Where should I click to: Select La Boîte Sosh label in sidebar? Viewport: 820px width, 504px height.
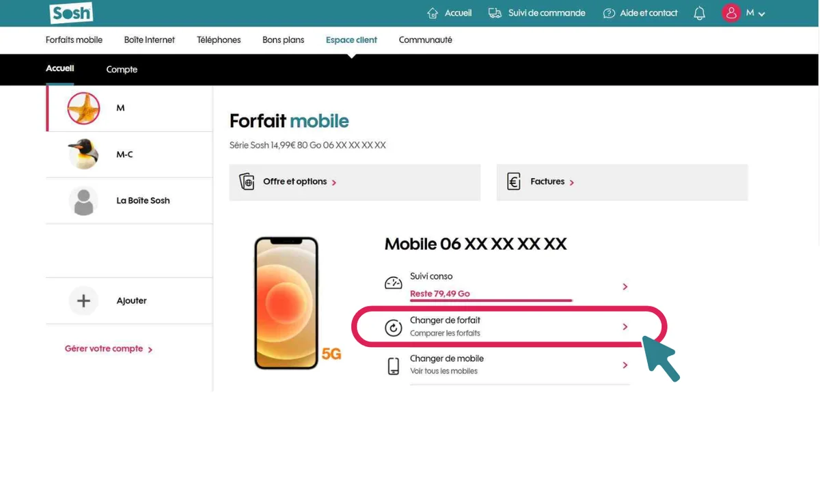click(x=143, y=200)
